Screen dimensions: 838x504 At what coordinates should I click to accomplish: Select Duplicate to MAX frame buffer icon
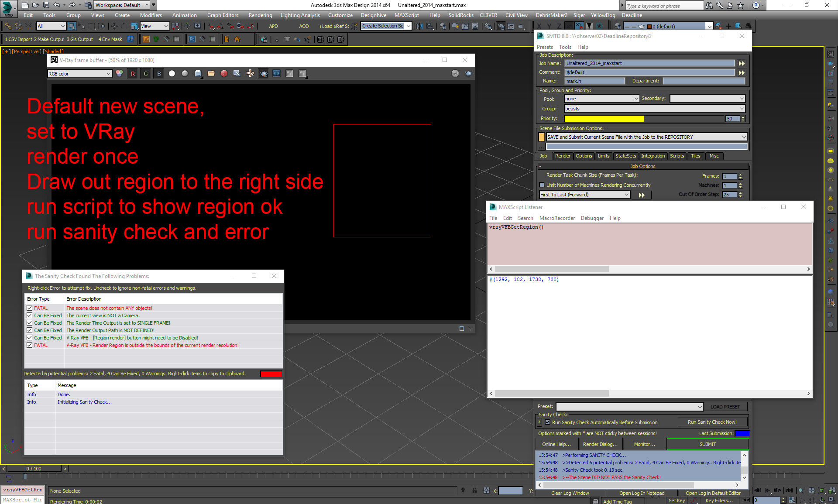pyautogui.click(x=237, y=73)
